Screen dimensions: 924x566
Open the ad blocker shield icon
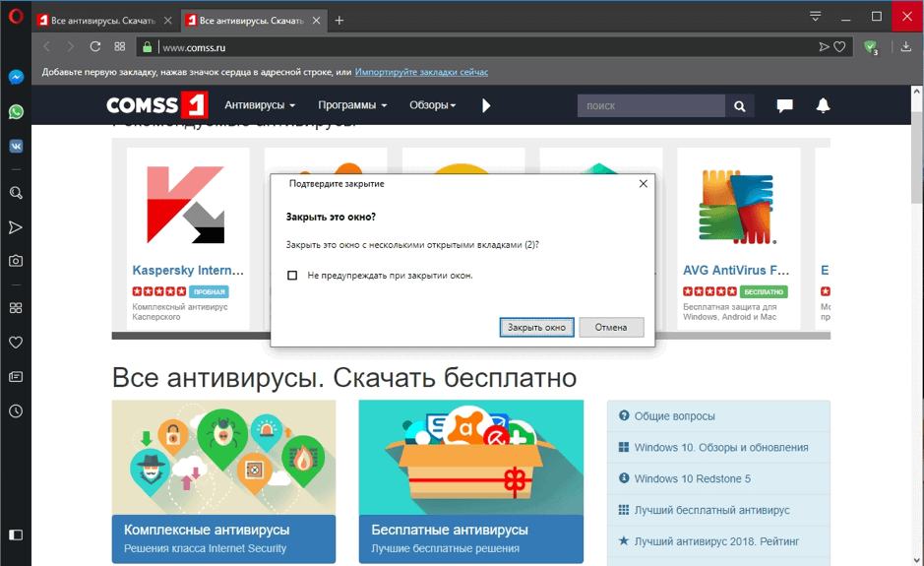click(x=871, y=47)
